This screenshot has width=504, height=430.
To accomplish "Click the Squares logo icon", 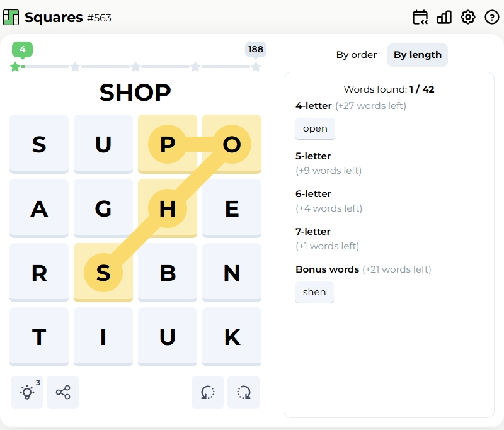I will pos(11,18).
